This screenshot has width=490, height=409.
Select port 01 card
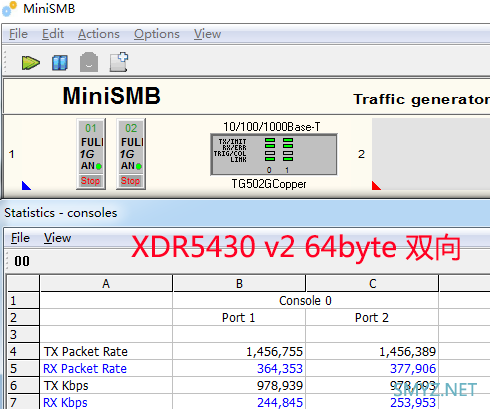(x=91, y=154)
